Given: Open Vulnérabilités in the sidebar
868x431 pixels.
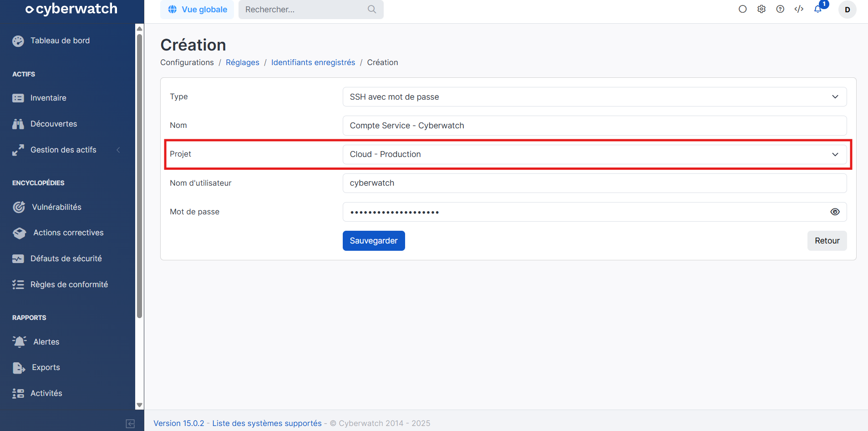Looking at the screenshot, I should (x=56, y=207).
